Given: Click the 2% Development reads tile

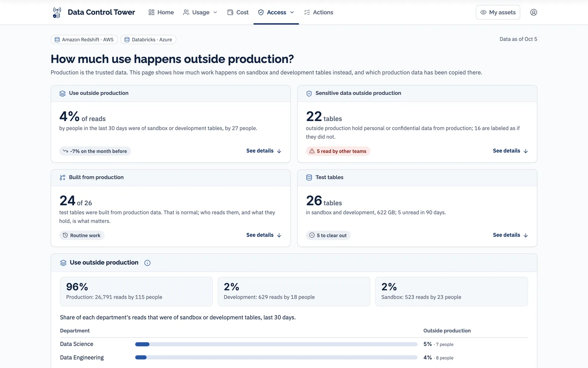Looking at the screenshot, I should 294,291.
